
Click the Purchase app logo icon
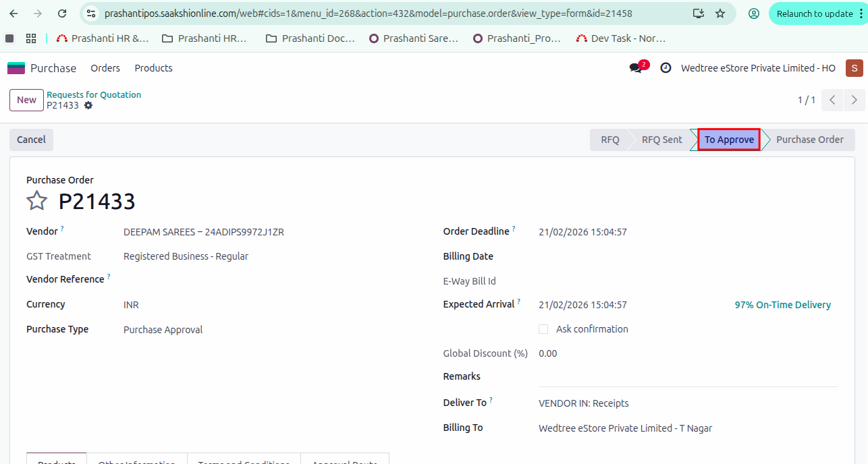click(x=16, y=68)
